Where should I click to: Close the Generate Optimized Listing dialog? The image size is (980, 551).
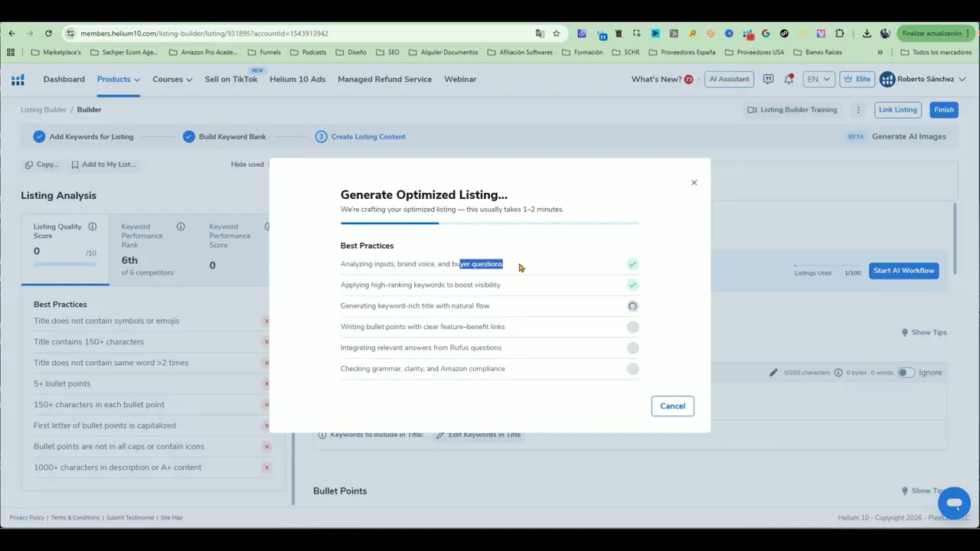tap(694, 182)
